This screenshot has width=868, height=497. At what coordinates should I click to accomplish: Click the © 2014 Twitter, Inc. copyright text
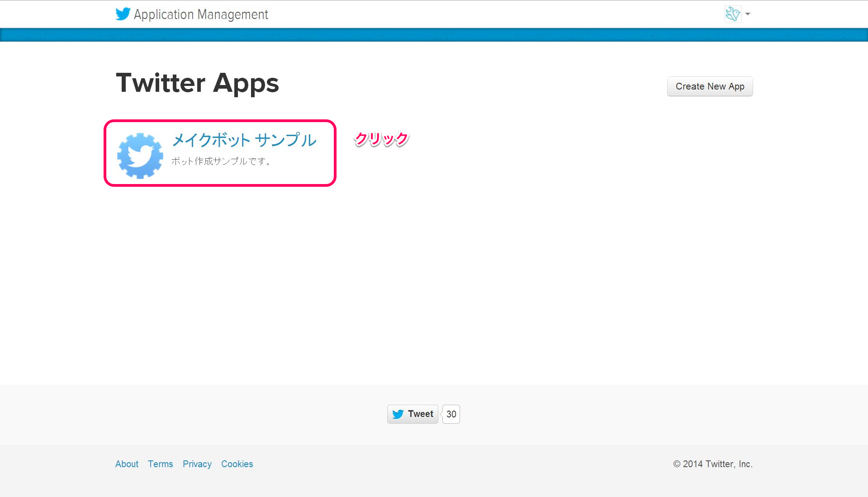[713, 464]
